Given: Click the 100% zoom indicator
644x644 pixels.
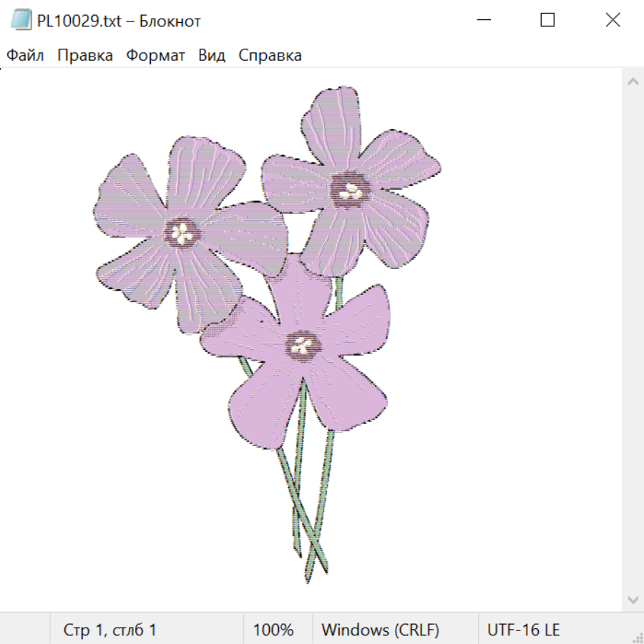Looking at the screenshot, I should 273,630.
